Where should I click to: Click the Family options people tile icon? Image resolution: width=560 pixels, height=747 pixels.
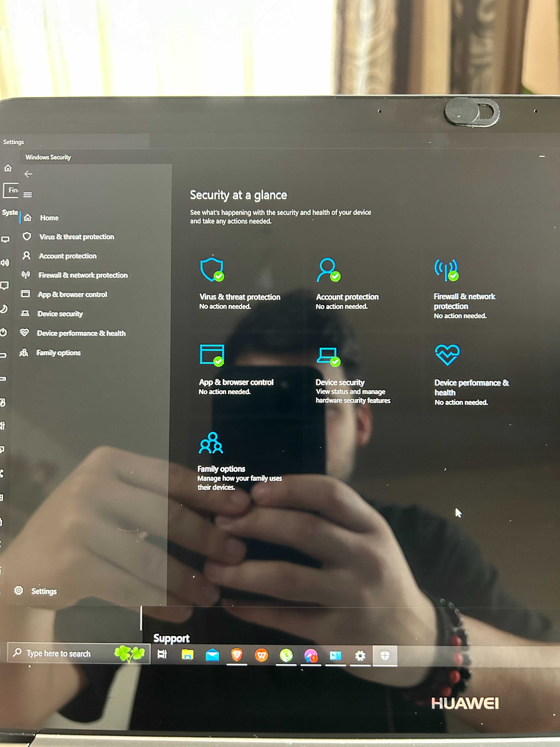click(x=211, y=443)
